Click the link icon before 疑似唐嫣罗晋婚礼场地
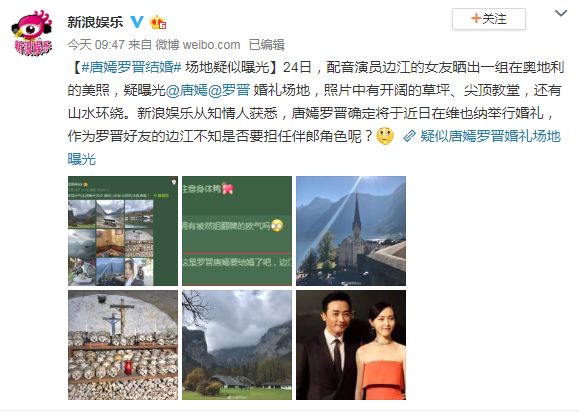 point(410,136)
